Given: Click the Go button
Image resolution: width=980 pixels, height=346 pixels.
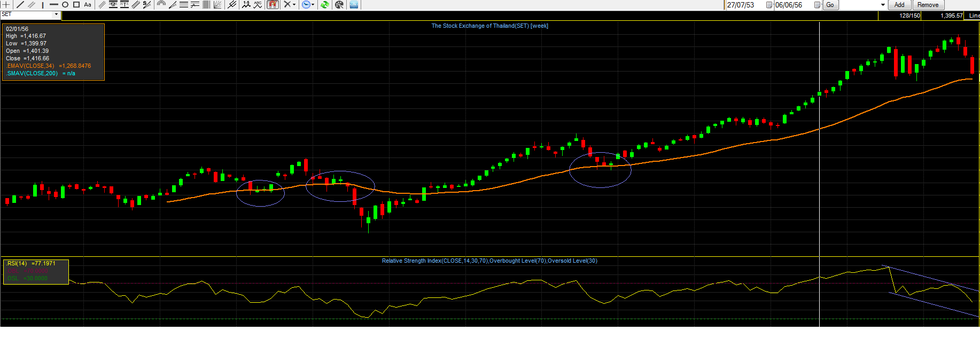Looking at the screenshot, I should 830,5.
